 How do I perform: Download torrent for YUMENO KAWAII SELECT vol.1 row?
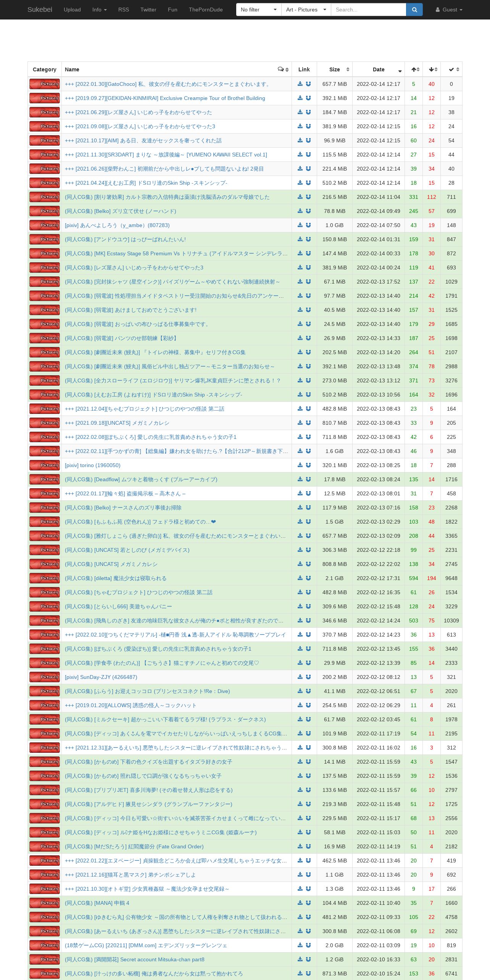300,155
